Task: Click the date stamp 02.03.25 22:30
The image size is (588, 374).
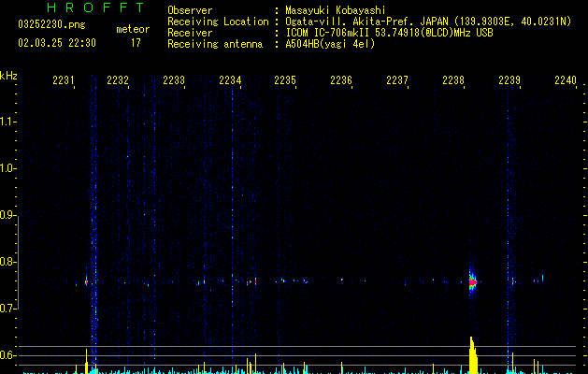Action: pos(57,43)
